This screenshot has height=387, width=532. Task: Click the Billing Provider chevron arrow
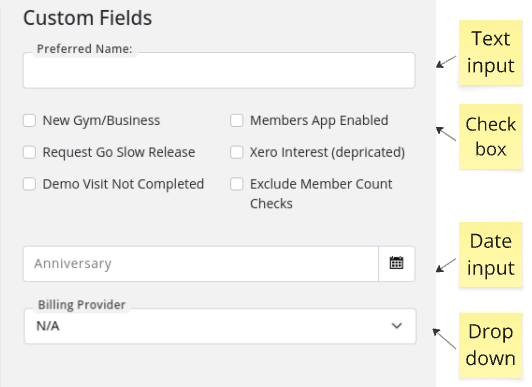coord(397,326)
